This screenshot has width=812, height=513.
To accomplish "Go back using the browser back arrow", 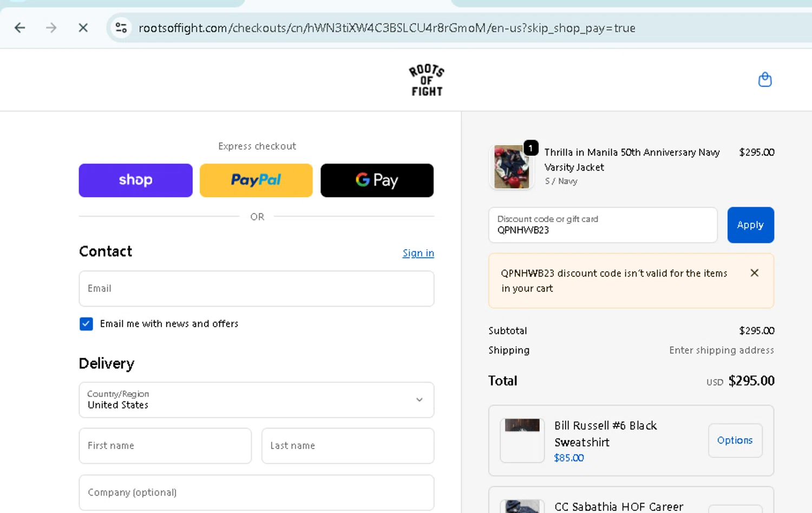I will click(x=20, y=28).
